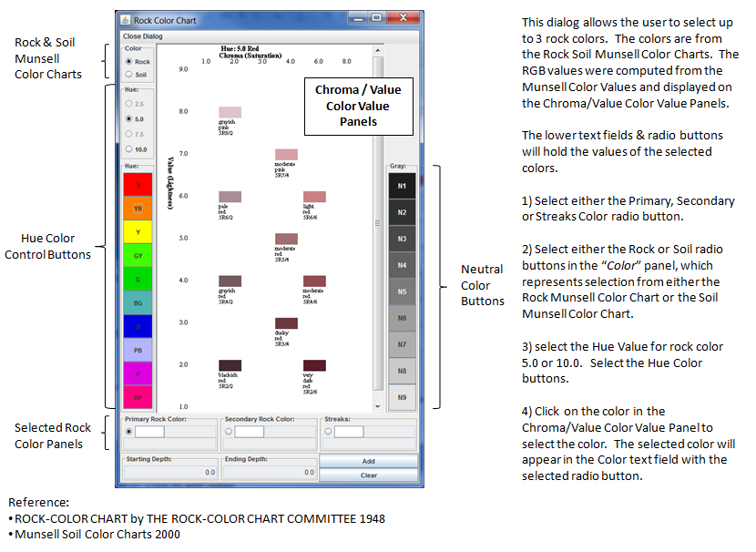Click the magenta P hue button
The image size is (756, 552).
click(x=138, y=373)
